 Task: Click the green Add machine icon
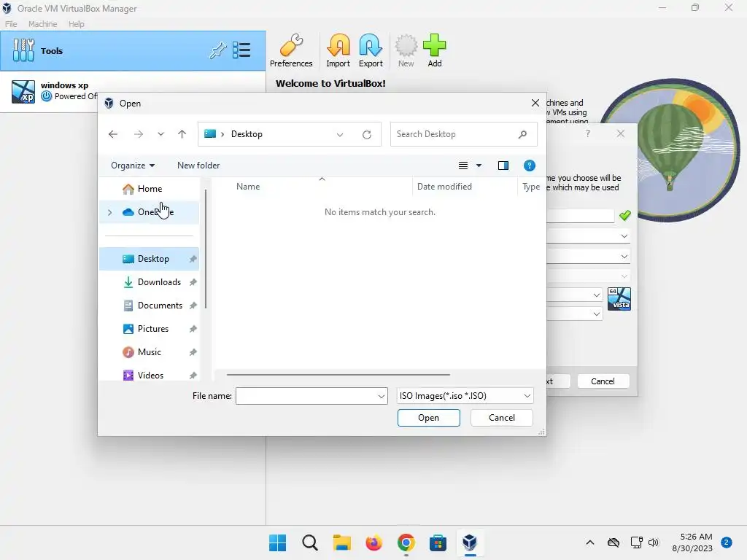tap(435, 50)
